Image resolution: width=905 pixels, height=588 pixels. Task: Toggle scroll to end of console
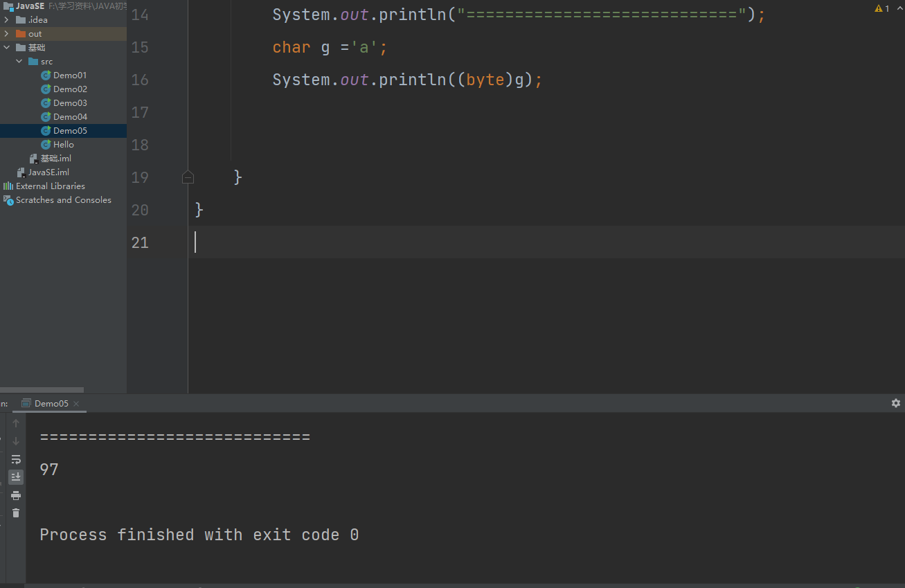point(16,477)
